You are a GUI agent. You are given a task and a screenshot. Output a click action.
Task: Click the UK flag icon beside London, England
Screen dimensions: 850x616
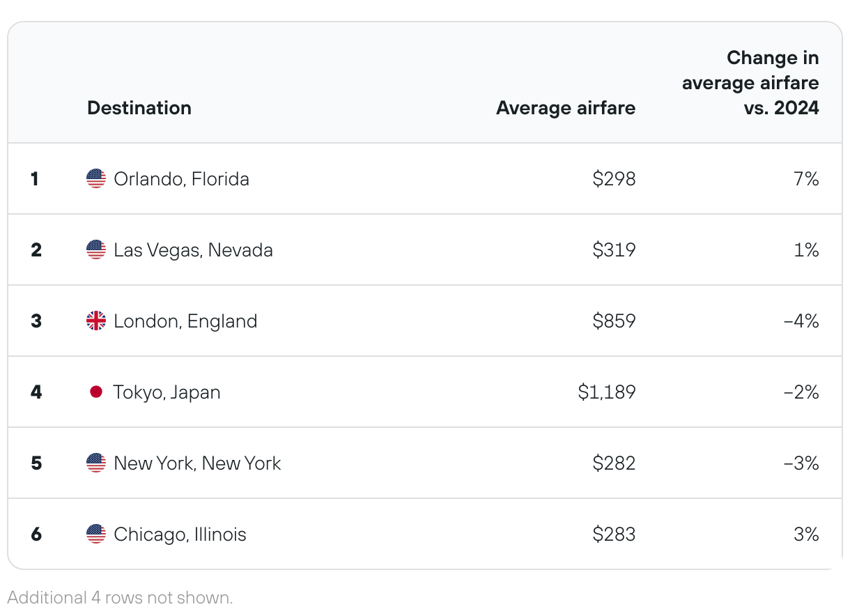(x=96, y=321)
